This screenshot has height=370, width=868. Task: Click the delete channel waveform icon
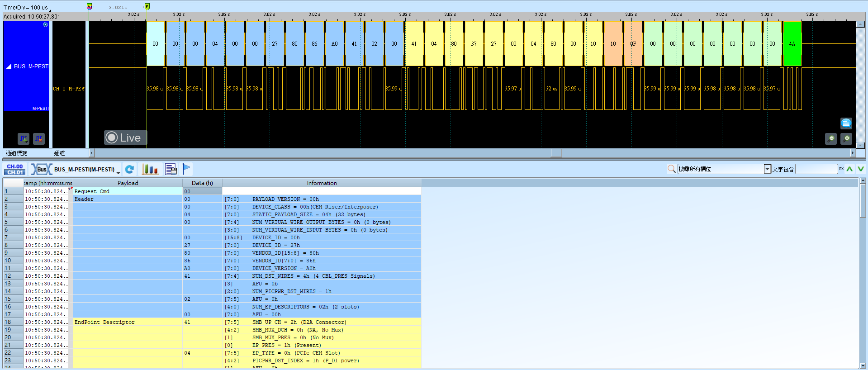[x=39, y=138]
